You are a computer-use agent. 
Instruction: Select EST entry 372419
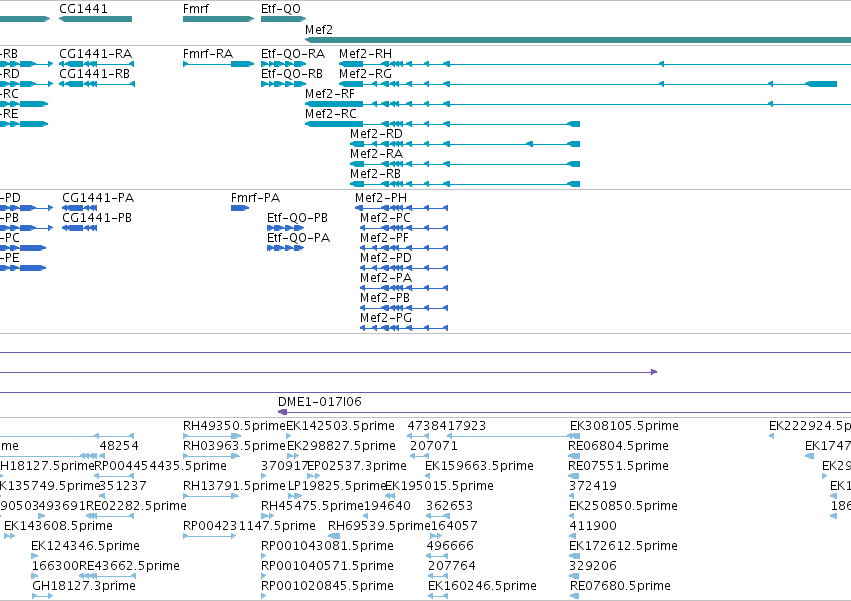(593, 486)
